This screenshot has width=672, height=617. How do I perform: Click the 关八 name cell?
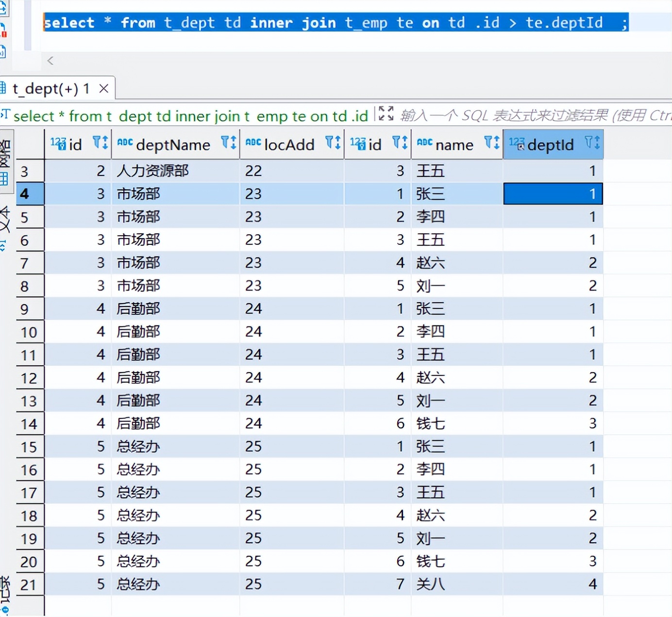(x=457, y=584)
